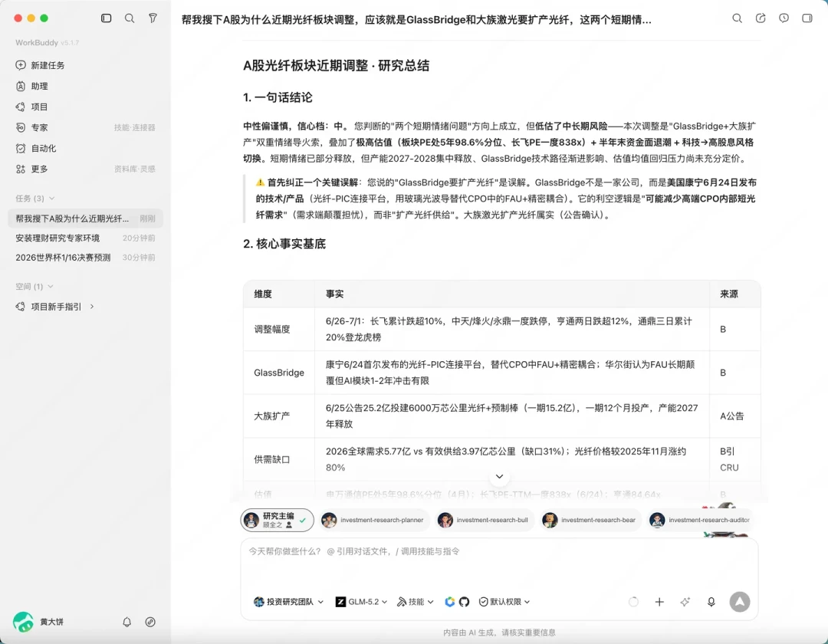Select the 研究主编 agent chip
This screenshot has width=828, height=644.
[278, 520]
